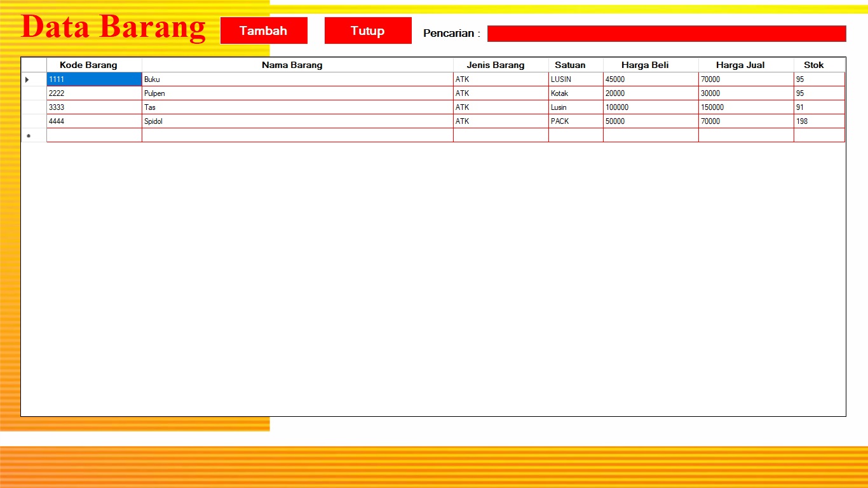The height and width of the screenshot is (488, 868).
Task: Select the LUSIN unit cell for Buku
Action: [x=576, y=79]
